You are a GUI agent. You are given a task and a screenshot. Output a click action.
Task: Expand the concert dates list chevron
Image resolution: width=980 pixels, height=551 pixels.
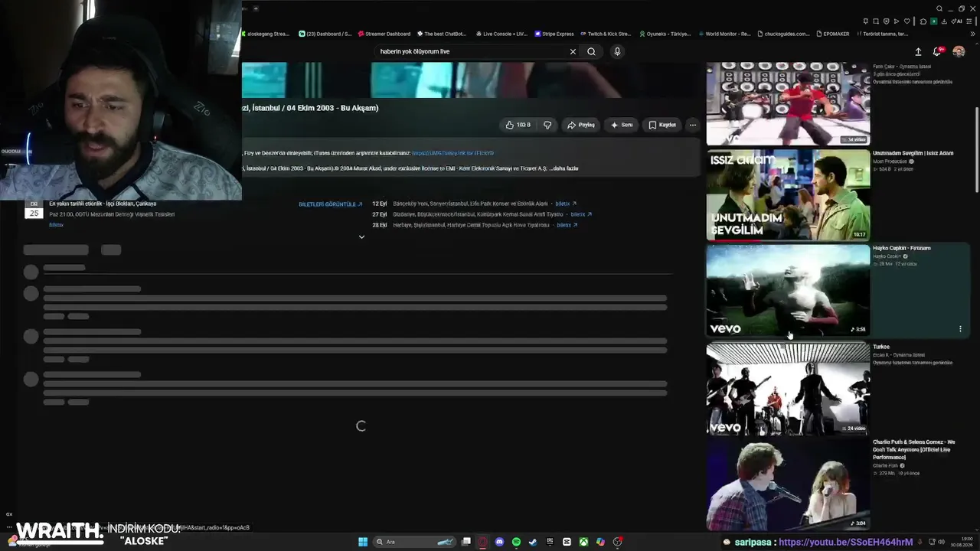(x=361, y=237)
